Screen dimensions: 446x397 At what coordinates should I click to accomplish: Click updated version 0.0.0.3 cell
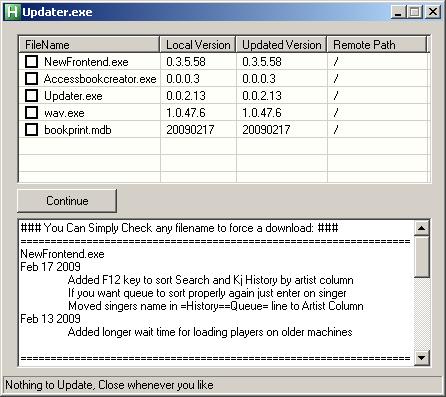pyautogui.click(x=259, y=79)
